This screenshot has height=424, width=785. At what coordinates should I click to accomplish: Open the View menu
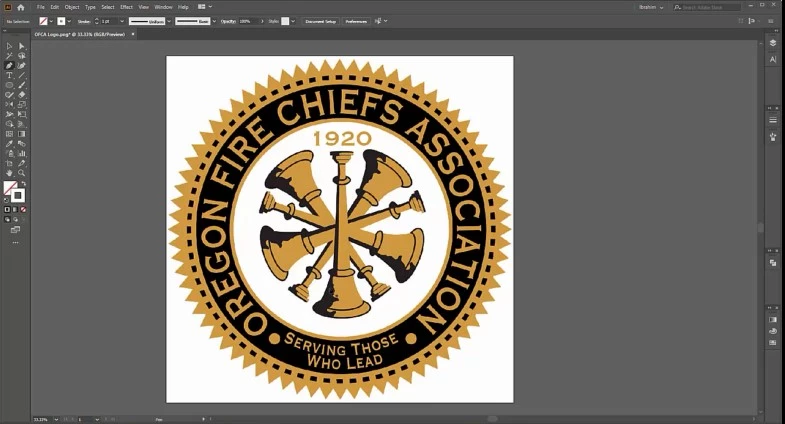pyautogui.click(x=144, y=8)
